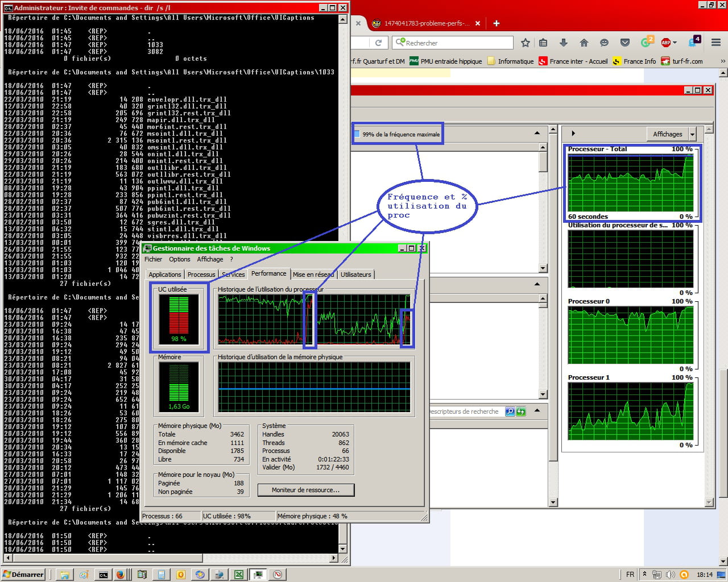The height and width of the screenshot is (582, 728).
Task: Click the 18:14 taskbar clock
Action: click(x=705, y=575)
